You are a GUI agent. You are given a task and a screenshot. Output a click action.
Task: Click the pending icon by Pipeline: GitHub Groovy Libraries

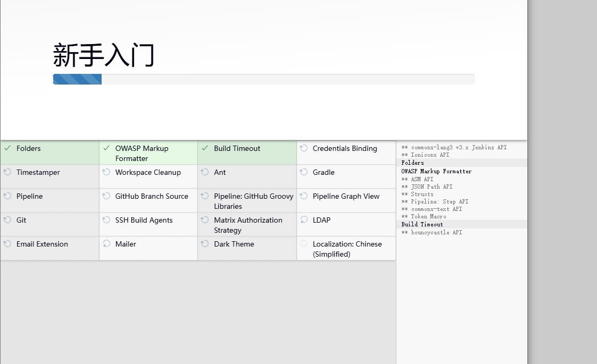click(205, 196)
